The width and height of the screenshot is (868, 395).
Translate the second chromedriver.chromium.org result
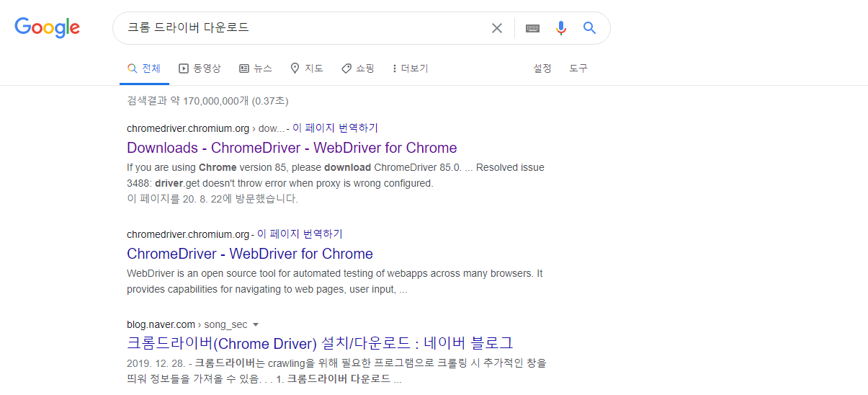(x=300, y=234)
